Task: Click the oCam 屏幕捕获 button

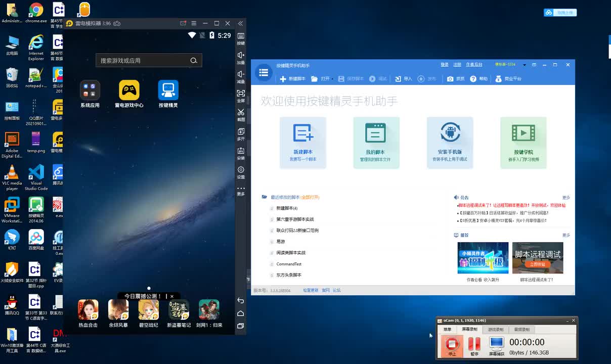Action: click(x=497, y=346)
